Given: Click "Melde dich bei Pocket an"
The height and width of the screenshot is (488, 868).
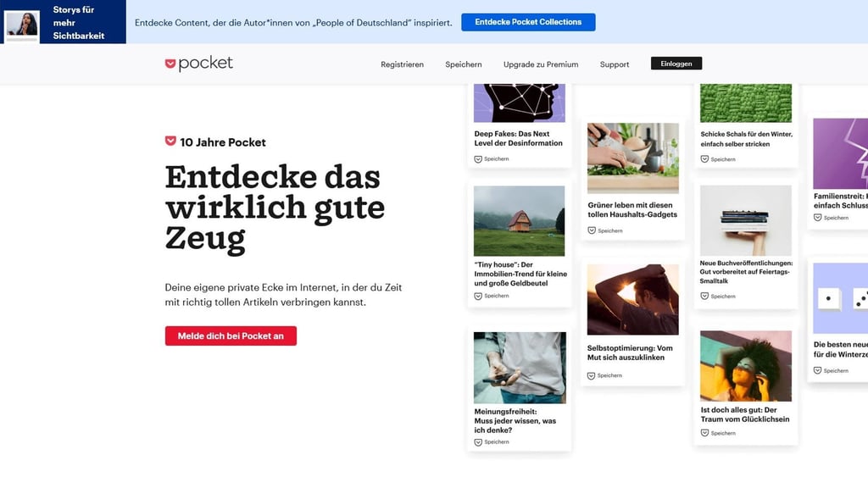Looking at the screenshot, I should tap(231, 335).
